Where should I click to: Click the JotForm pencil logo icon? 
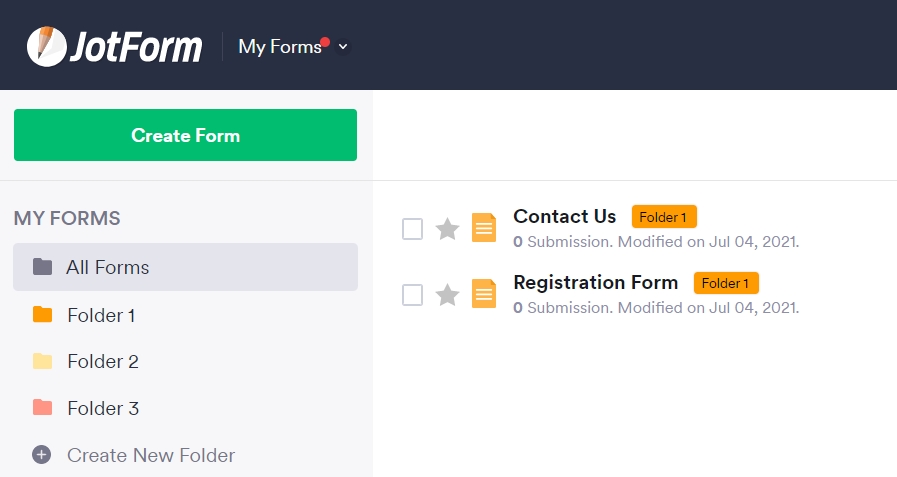[46, 46]
